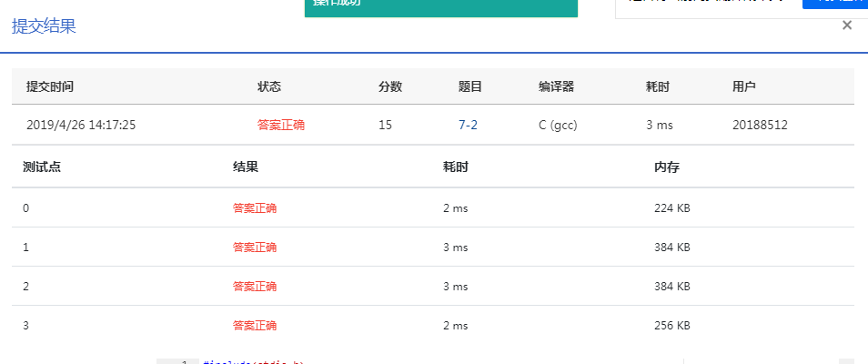Viewport: 868px width, 364px height.
Task: Click the 结果 column header
Action: coord(246,167)
